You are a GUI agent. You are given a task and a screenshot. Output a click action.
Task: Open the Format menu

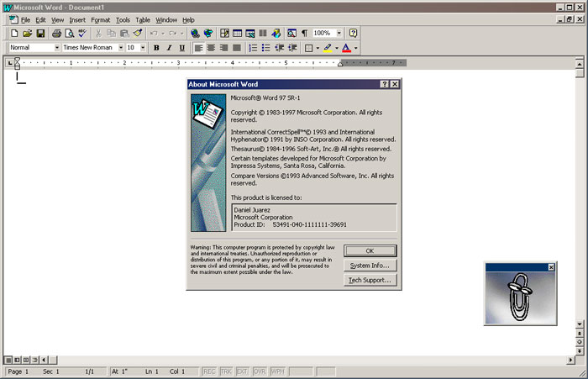point(101,20)
